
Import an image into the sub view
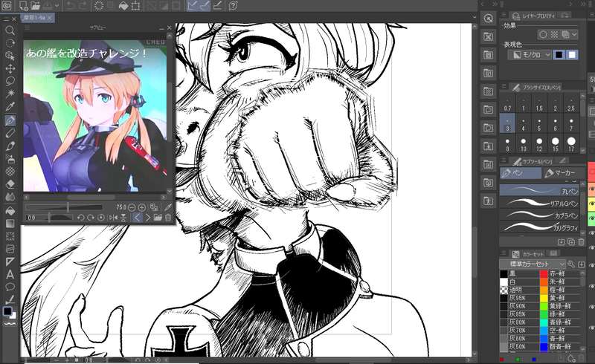(x=158, y=218)
